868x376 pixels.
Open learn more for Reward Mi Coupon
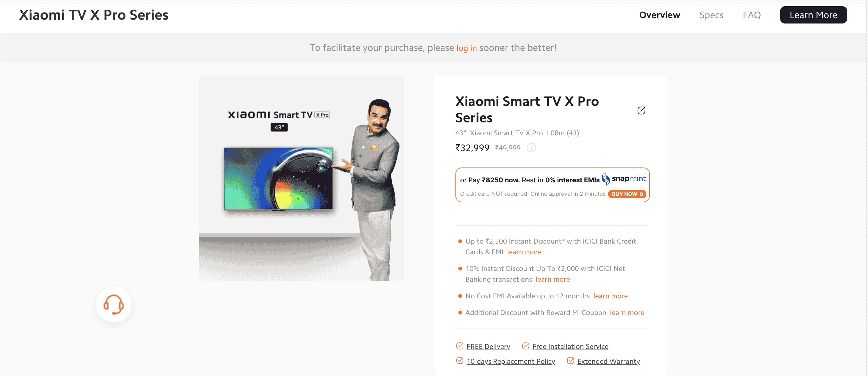(x=627, y=312)
